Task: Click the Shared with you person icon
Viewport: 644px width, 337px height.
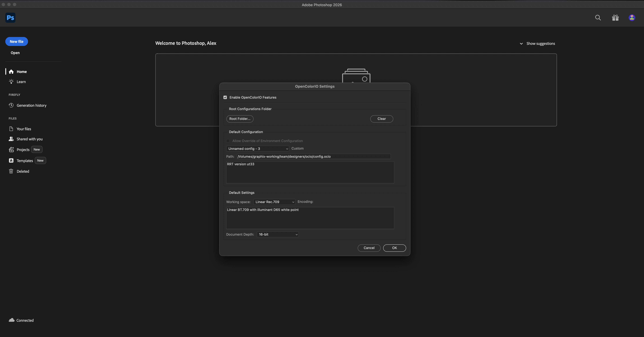Action: click(x=11, y=139)
